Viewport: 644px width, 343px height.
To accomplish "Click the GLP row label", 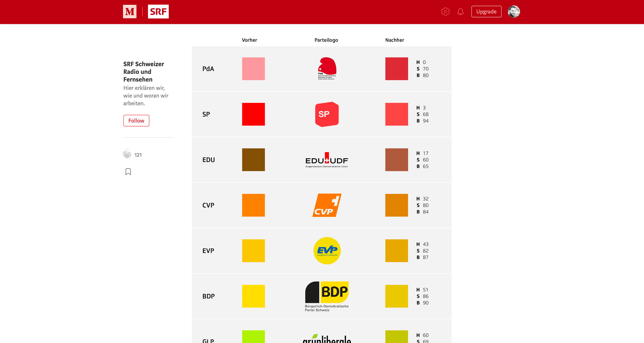I will [x=208, y=341].
